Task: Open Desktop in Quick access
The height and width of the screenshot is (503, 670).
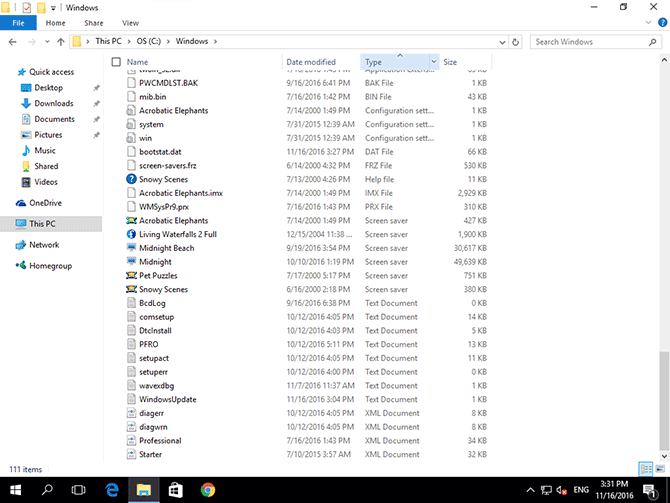Action: click(48, 88)
